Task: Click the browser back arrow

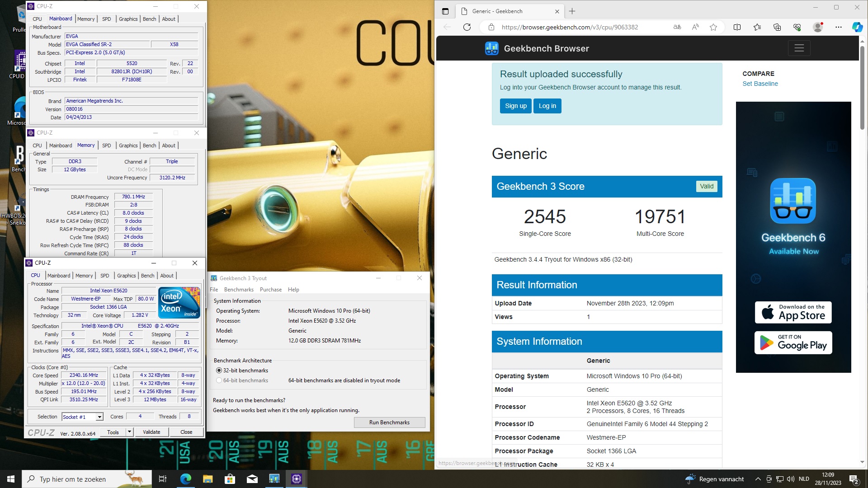Action: click(447, 27)
